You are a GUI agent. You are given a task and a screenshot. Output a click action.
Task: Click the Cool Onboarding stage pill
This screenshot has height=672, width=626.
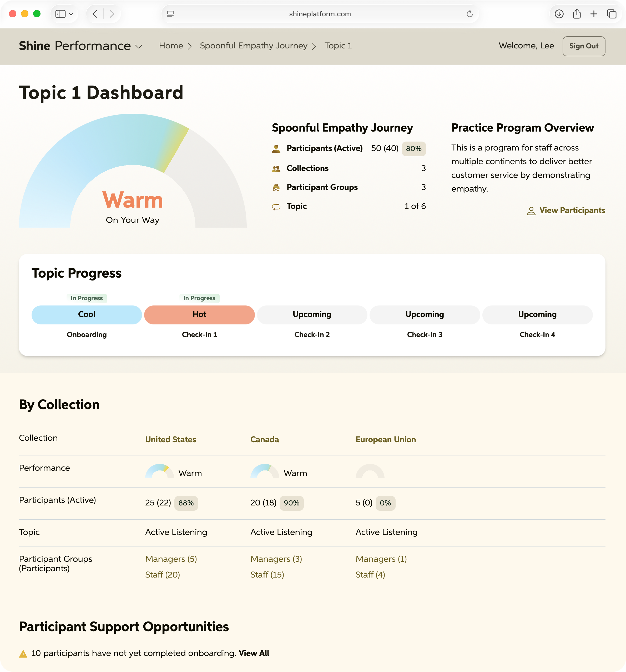[87, 314]
